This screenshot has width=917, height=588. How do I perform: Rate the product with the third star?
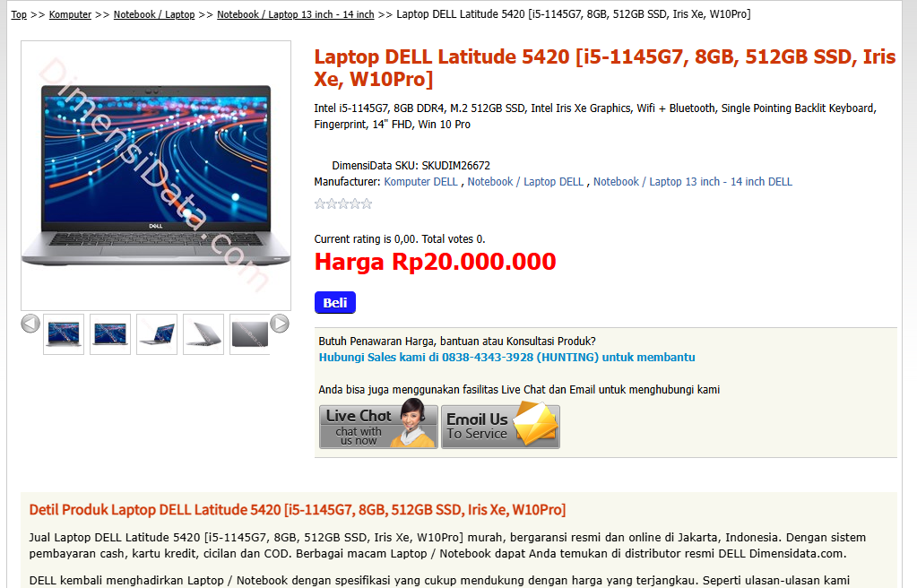(x=343, y=203)
